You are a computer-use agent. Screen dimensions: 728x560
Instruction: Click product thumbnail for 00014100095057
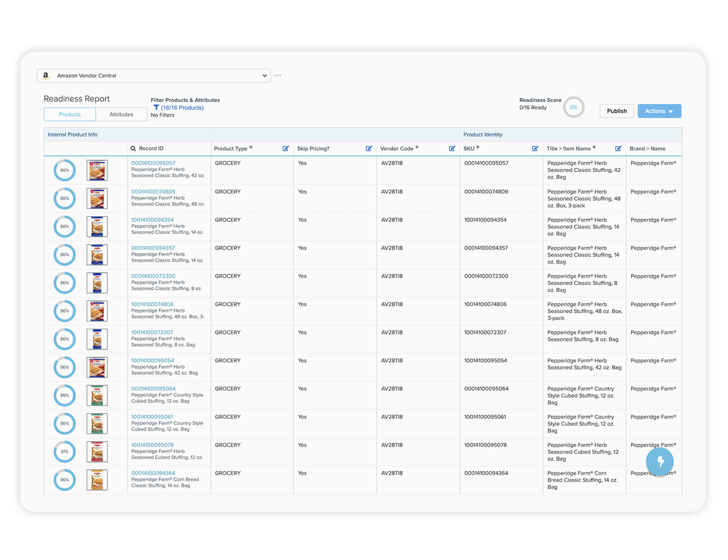point(97,170)
